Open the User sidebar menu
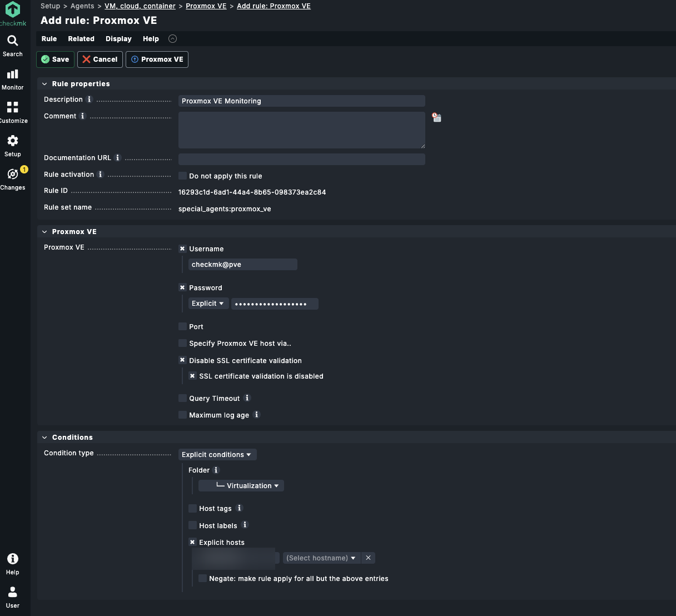 coord(13,597)
